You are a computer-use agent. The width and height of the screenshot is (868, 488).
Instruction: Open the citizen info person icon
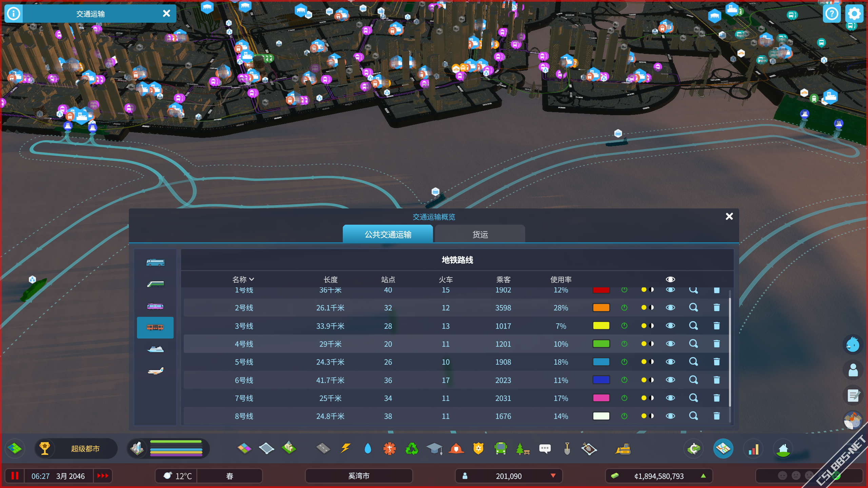pyautogui.click(x=853, y=370)
